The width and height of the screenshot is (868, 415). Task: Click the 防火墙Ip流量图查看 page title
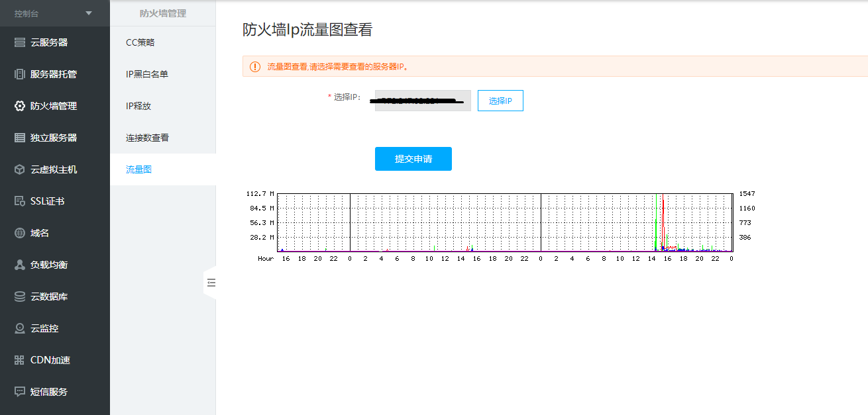[x=307, y=30]
